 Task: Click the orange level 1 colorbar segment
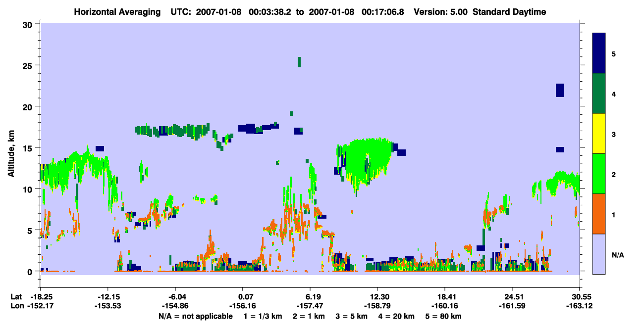tap(599, 214)
